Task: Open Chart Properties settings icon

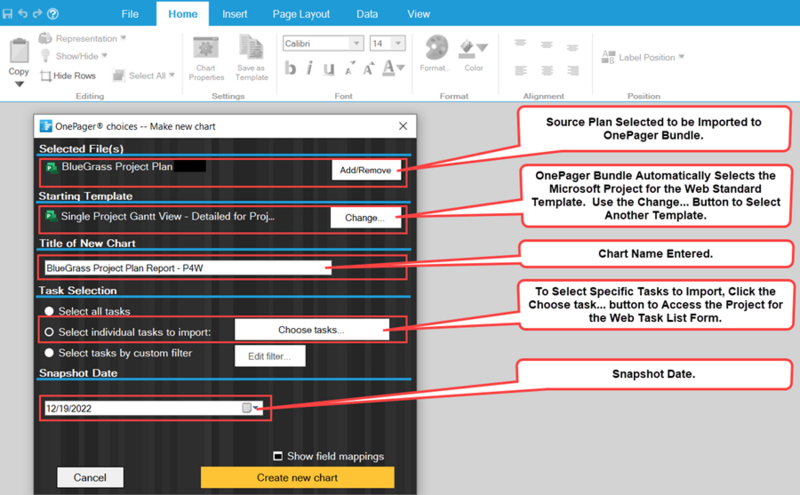Action: (x=206, y=48)
